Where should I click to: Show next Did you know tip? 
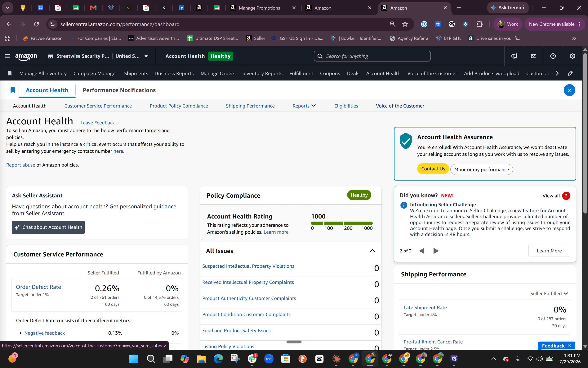(436, 251)
